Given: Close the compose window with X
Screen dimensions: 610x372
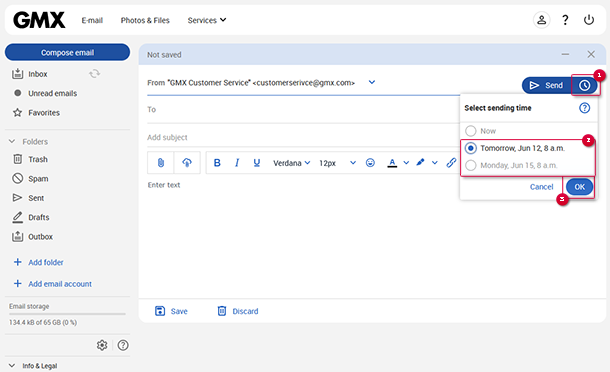Looking at the screenshot, I should click(x=591, y=54).
